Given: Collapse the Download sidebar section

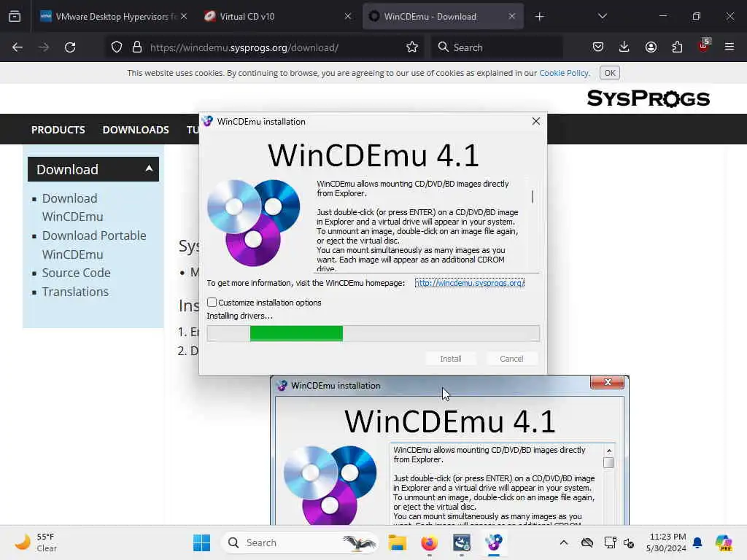Looking at the screenshot, I should pos(93,169).
